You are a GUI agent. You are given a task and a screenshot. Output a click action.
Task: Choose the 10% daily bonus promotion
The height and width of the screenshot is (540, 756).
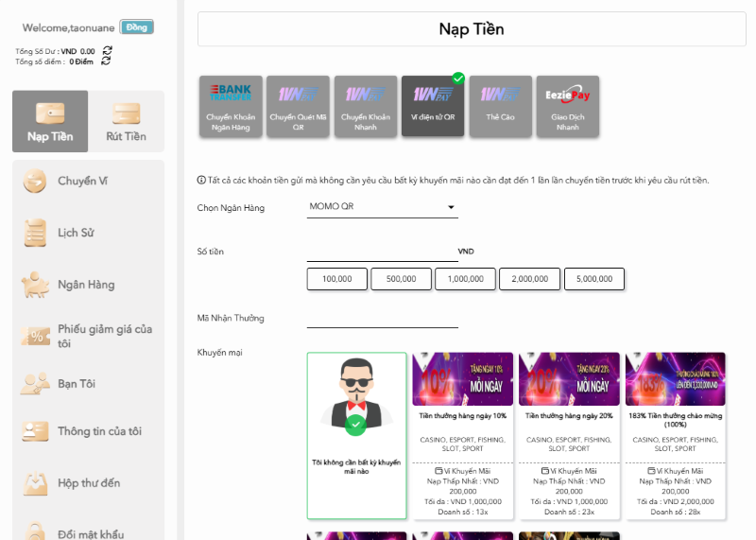pos(462,435)
